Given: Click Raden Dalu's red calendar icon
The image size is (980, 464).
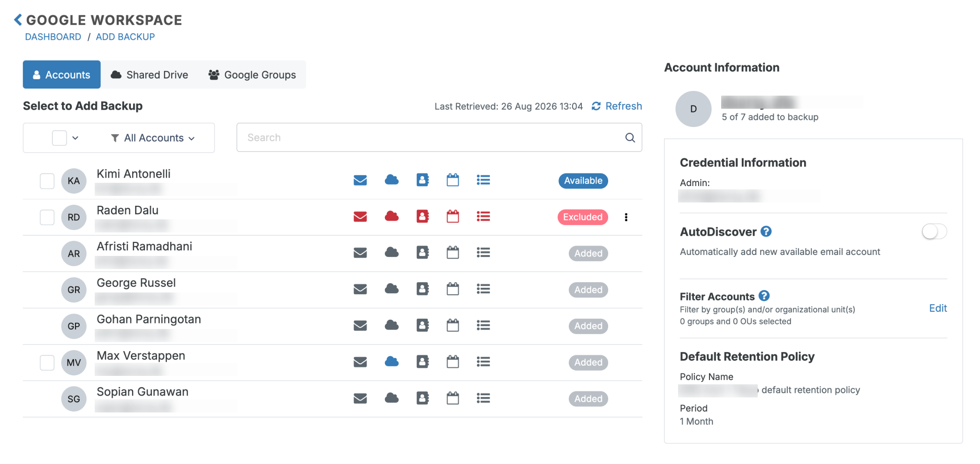Looking at the screenshot, I should 452,216.
